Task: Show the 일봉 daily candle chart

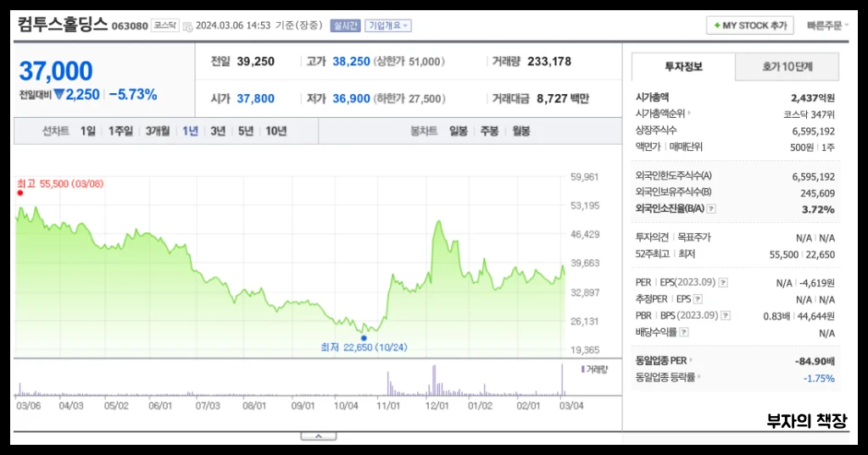Action: pyautogui.click(x=458, y=131)
